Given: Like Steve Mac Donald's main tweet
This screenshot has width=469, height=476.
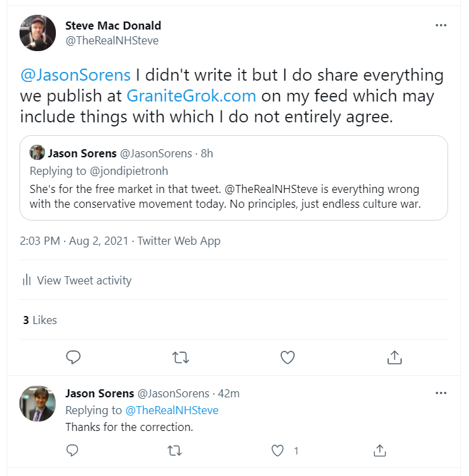Looking at the screenshot, I should pos(287,358).
